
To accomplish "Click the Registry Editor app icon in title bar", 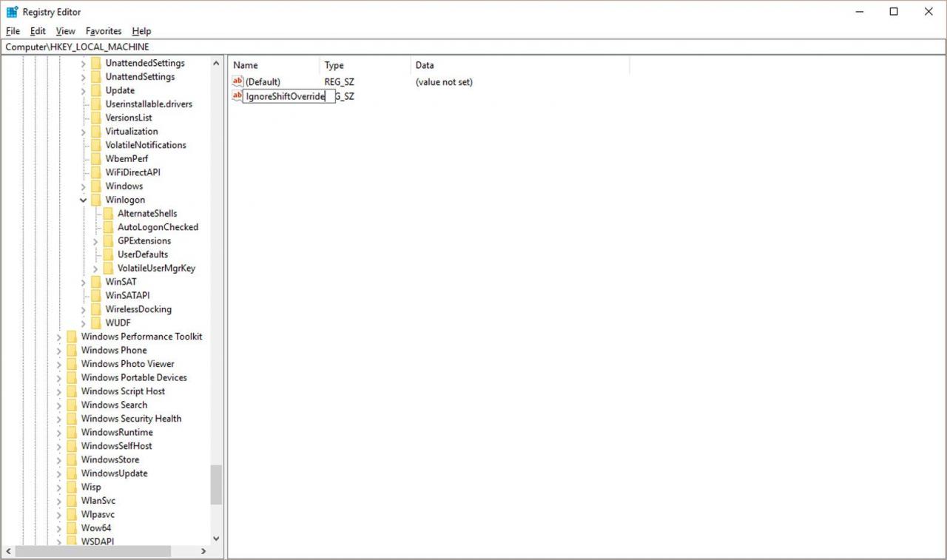I will (12, 12).
